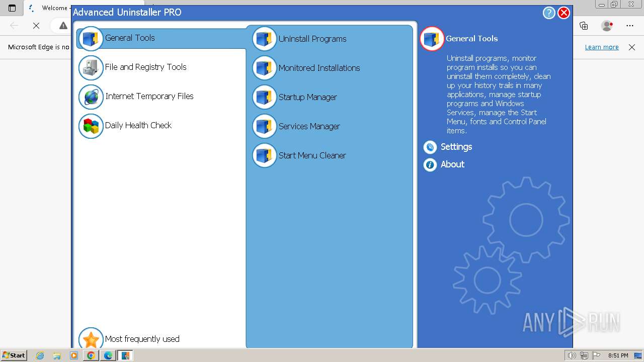The image size is (644, 362).
Task: Select Daily Health Check label
Action: [138, 125]
